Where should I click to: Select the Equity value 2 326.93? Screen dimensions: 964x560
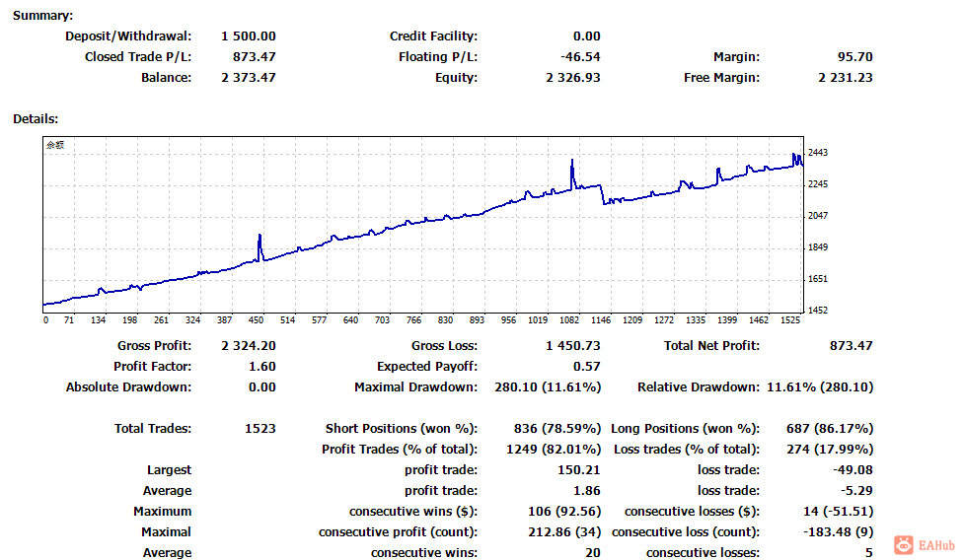tap(573, 78)
